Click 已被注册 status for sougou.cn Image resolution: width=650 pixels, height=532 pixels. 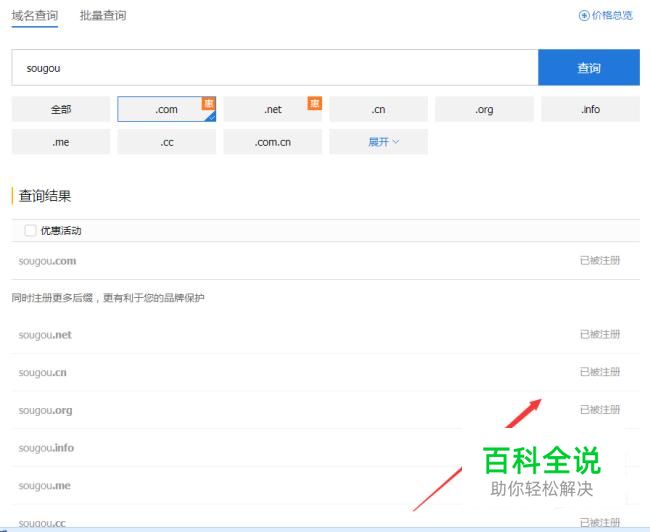[600, 372]
